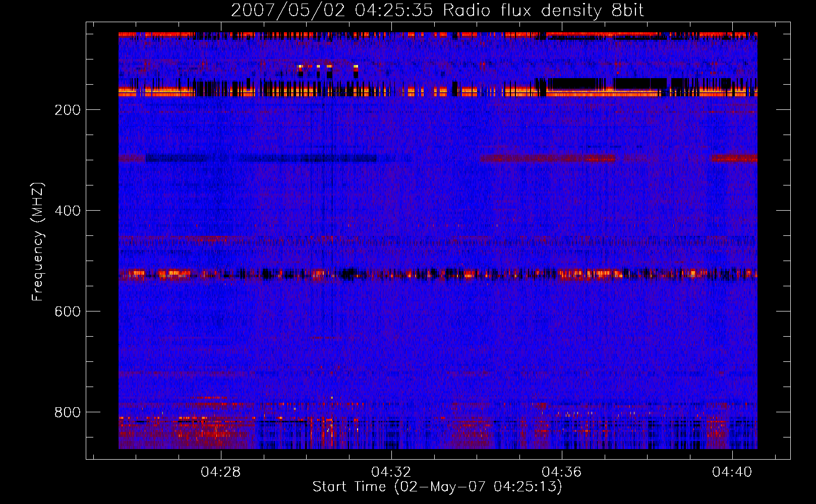Viewport: 816px width, 504px height.
Task: Click the 'Start Time (02-May-07 04:25:13)' axis label
Action: 437,487
